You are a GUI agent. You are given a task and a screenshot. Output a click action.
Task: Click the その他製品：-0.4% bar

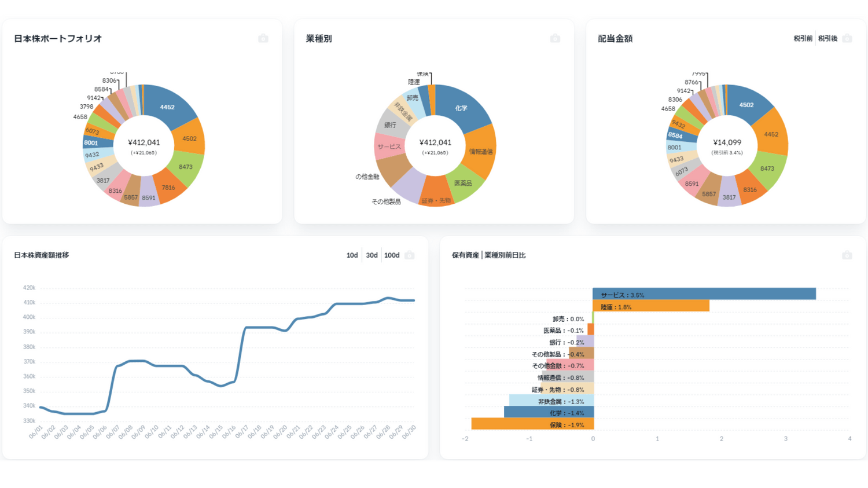(581, 353)
